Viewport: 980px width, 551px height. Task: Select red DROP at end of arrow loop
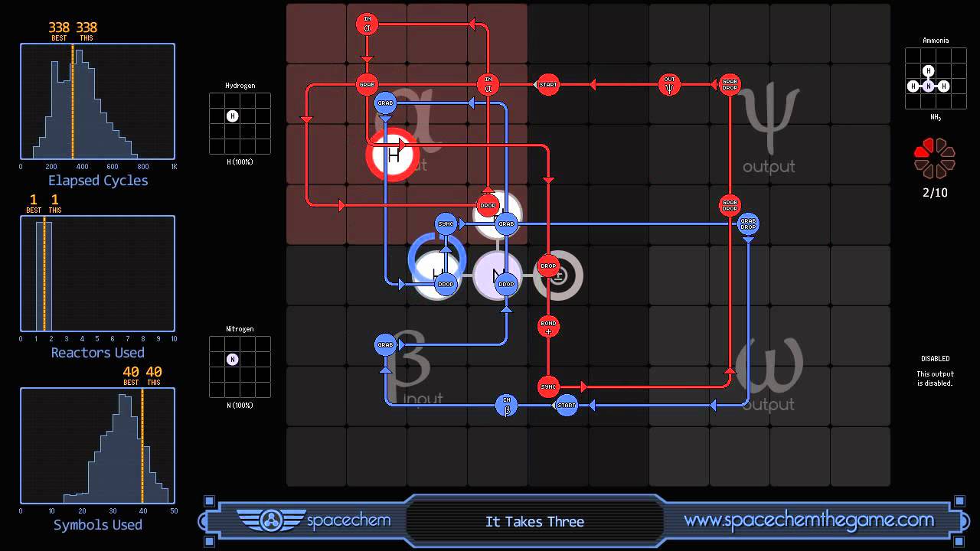488,205
